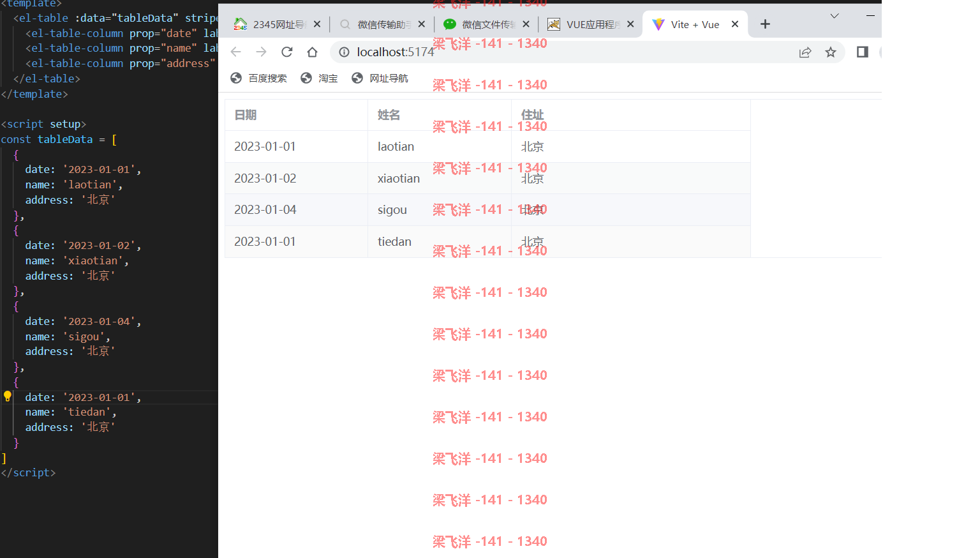Click the </el-table> closing tag in editor
The image size is (980, 558).
47,79
